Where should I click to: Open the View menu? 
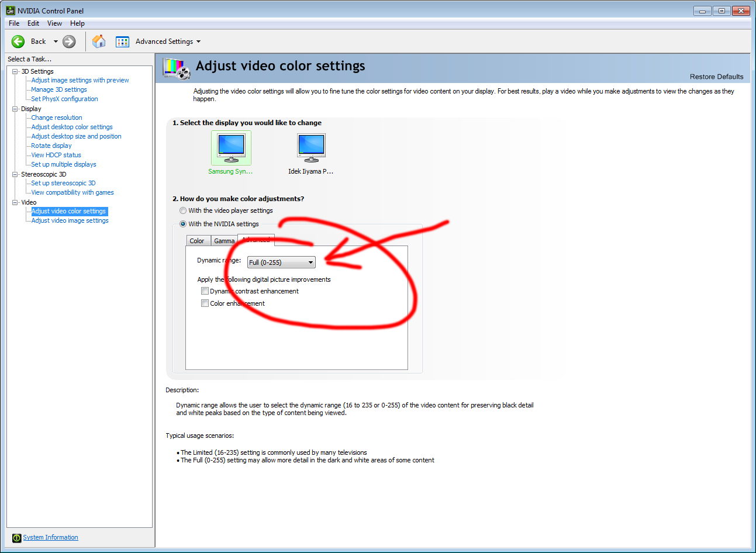(x=54, y=23)
